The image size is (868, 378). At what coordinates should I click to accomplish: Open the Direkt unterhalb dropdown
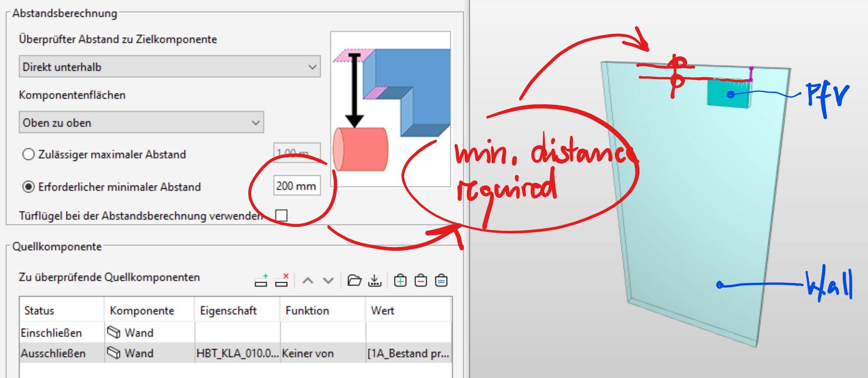point(170,67)
